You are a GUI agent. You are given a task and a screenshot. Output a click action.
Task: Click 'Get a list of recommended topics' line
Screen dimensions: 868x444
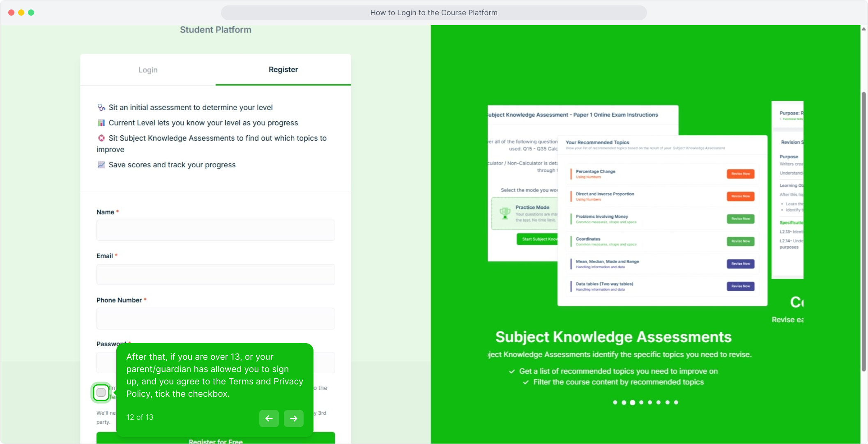[618, 371]
